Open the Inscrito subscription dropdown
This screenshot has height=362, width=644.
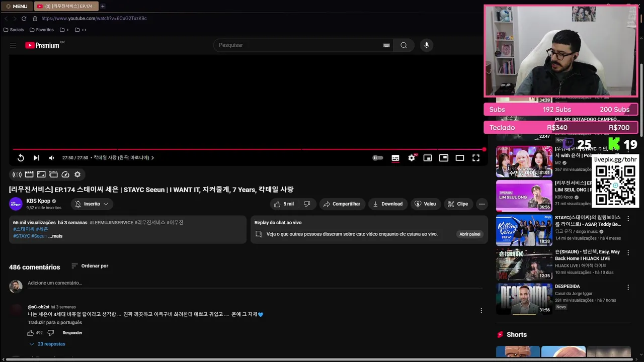pyautogui.click(x=92, y=204)
